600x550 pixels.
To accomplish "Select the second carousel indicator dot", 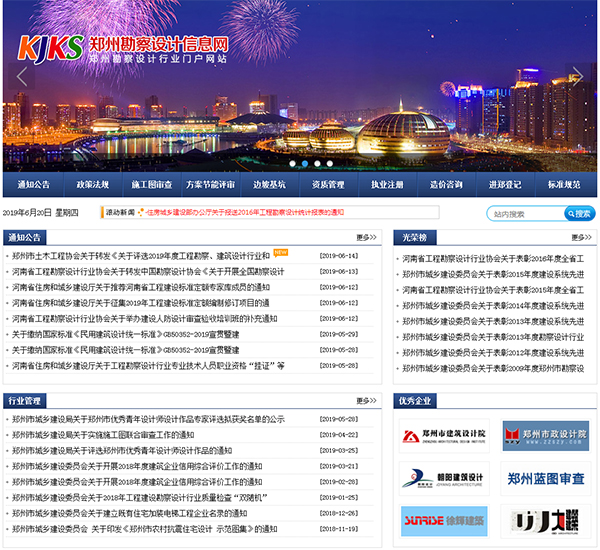I will 306,163.
